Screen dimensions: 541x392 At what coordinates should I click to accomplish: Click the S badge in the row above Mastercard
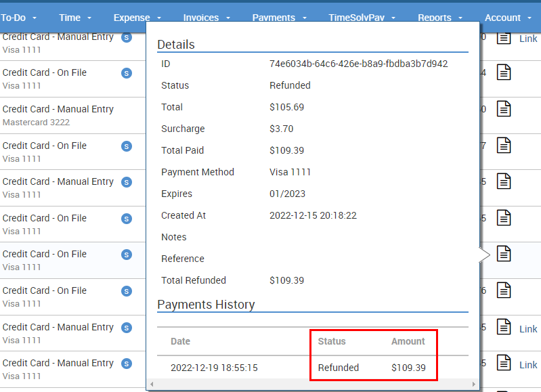(x=126, y=73)
